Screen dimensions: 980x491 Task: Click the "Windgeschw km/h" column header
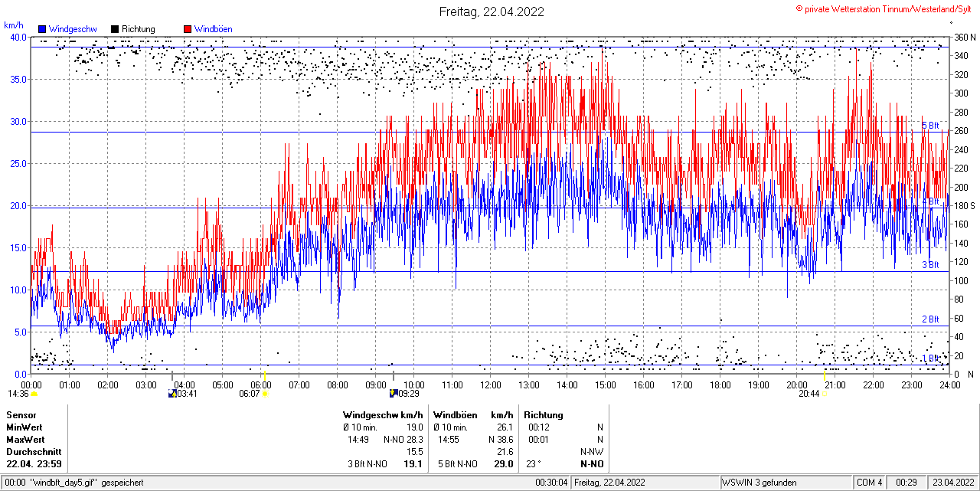383,415
